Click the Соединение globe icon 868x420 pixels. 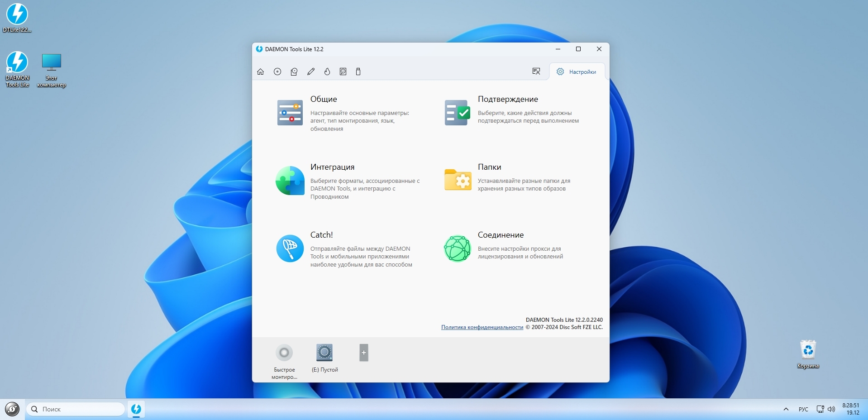click(x=458, y=248)
